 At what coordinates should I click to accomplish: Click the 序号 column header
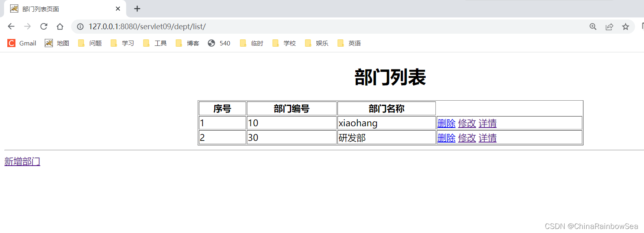pos(222,108)
